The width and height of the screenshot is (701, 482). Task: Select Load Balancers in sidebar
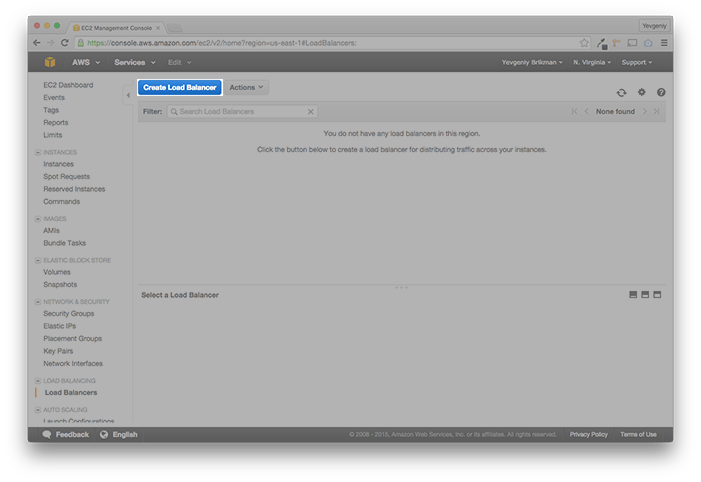(x=71, y=393)
